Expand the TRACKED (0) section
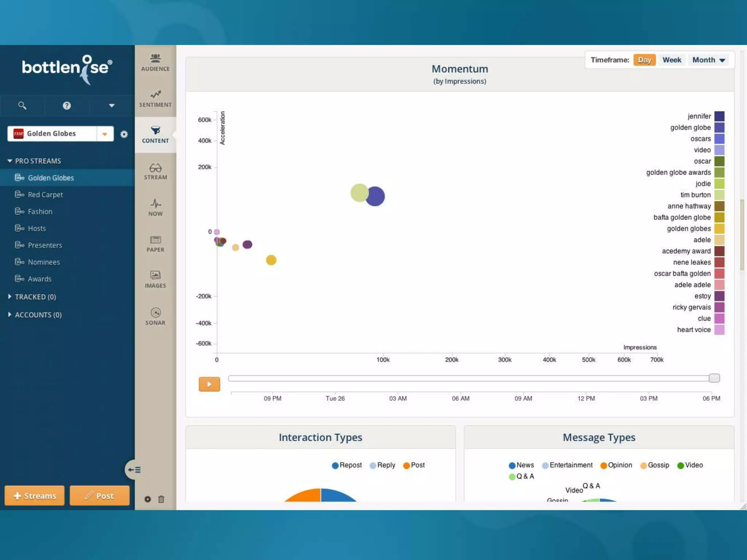747x560 pixels. pyautogui.click(x=35, y=297)
